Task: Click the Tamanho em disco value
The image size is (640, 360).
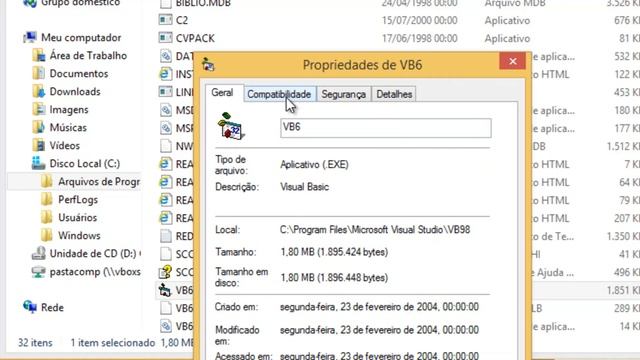Action: pyautogui.click(x=334, y=278)
